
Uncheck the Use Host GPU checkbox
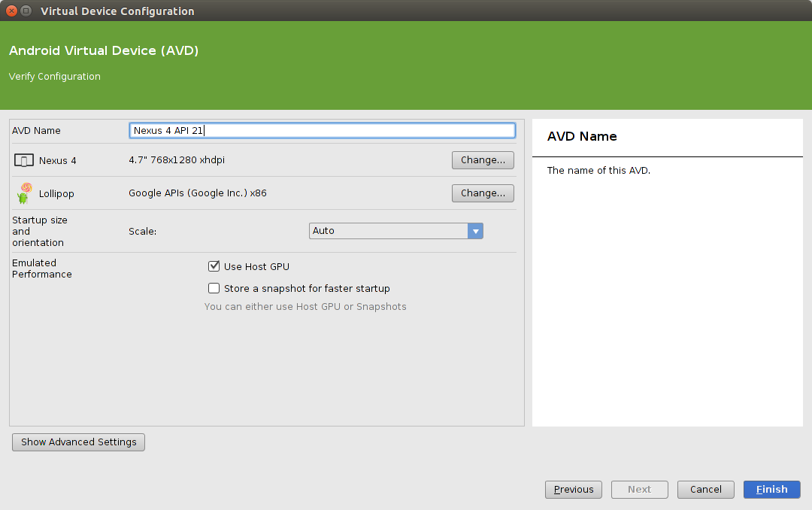tap(214, 266)
